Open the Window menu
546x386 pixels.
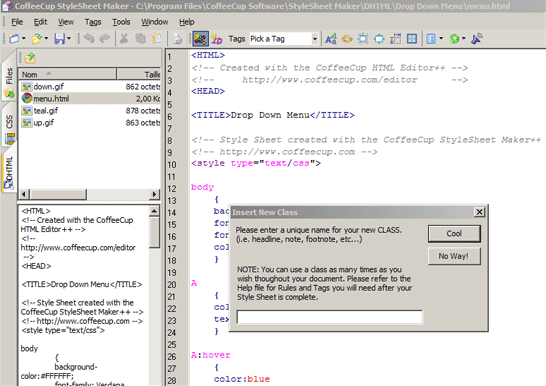click(x=155, y=22)
